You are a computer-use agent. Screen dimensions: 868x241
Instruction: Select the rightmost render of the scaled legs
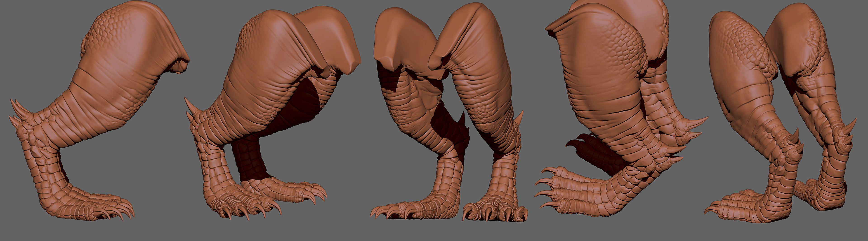coord(780,113)
